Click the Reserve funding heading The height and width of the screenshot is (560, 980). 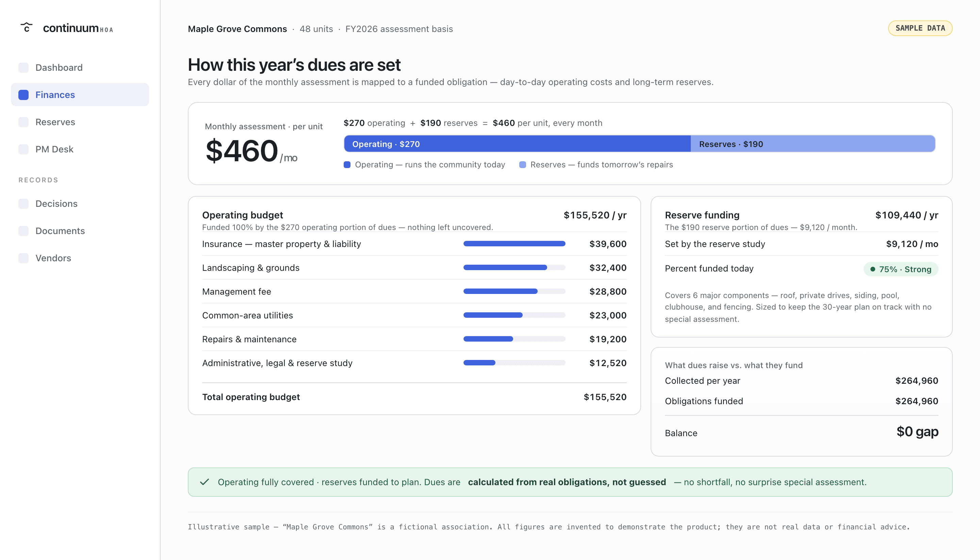point(702,215)
